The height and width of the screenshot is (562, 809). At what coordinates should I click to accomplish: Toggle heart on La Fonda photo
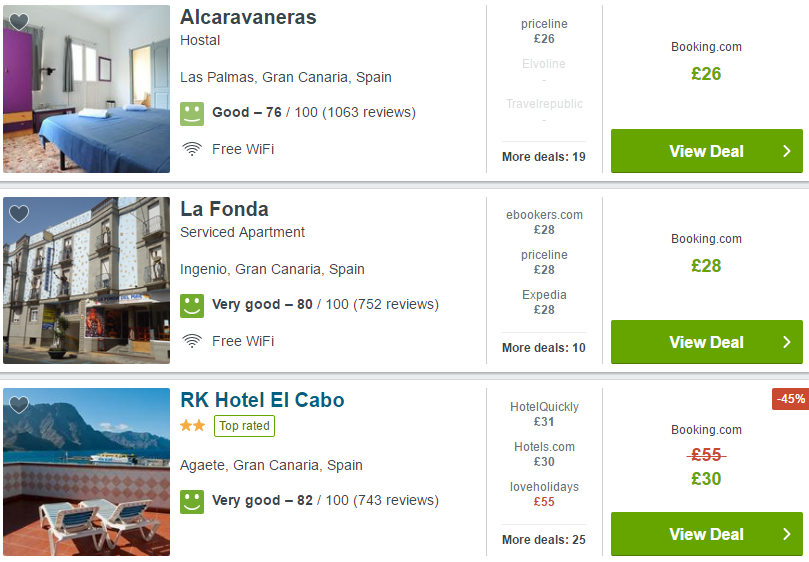click(x=19, y=214)
